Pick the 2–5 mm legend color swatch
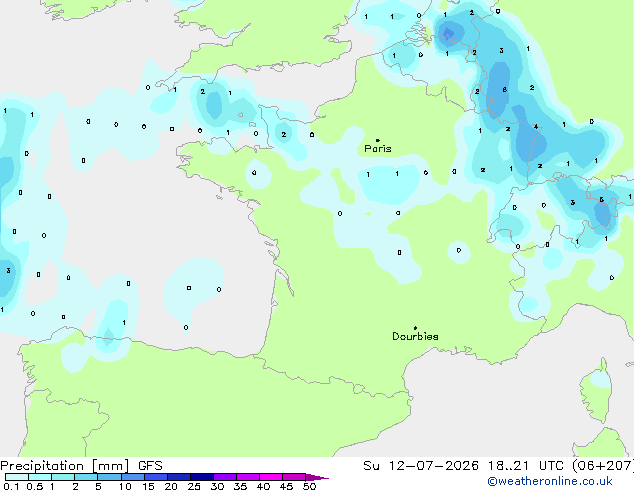 click(x=86, y=477)
